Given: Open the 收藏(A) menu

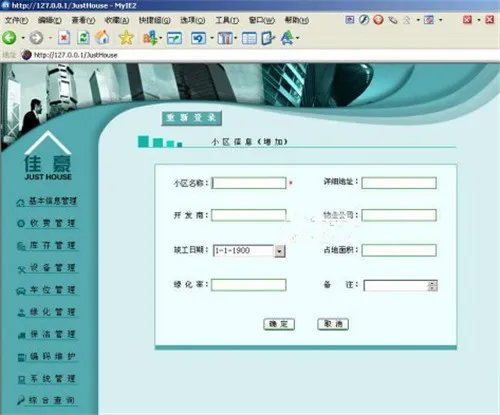Looking at the screenshot, I should 117,20.
